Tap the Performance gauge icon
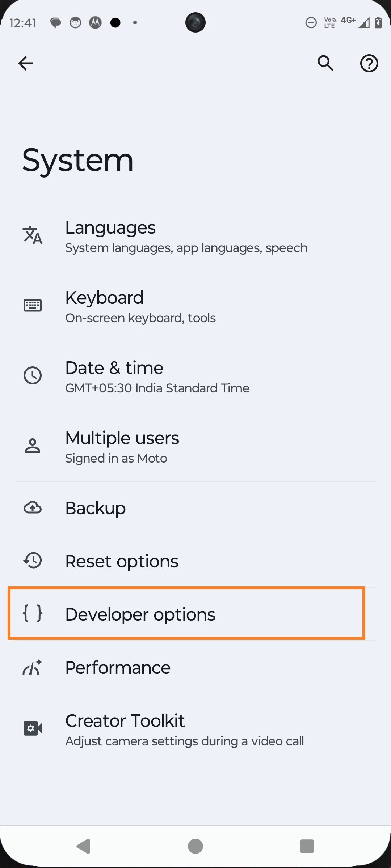This screenshot has width=391, height=868. (33, 667)
